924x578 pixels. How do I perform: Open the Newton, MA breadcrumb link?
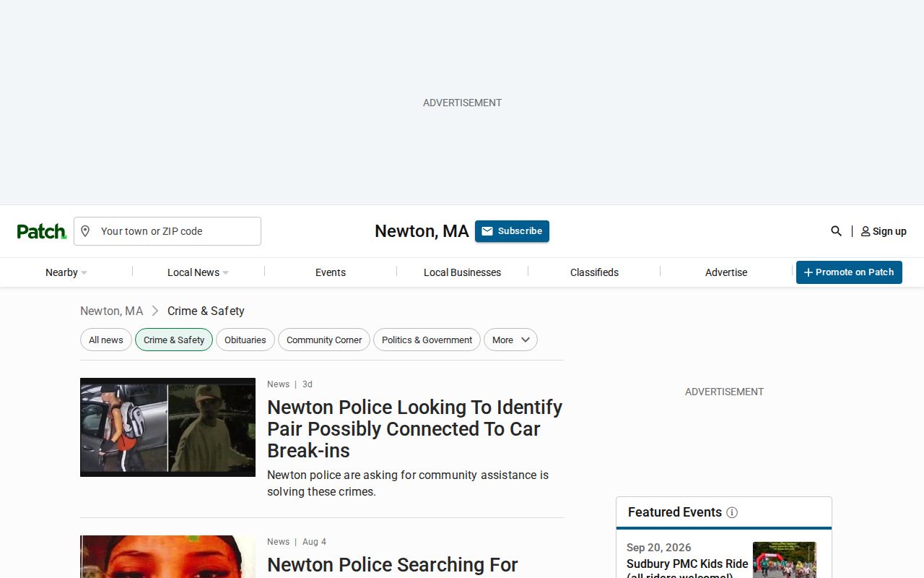(x=112, y=311)
